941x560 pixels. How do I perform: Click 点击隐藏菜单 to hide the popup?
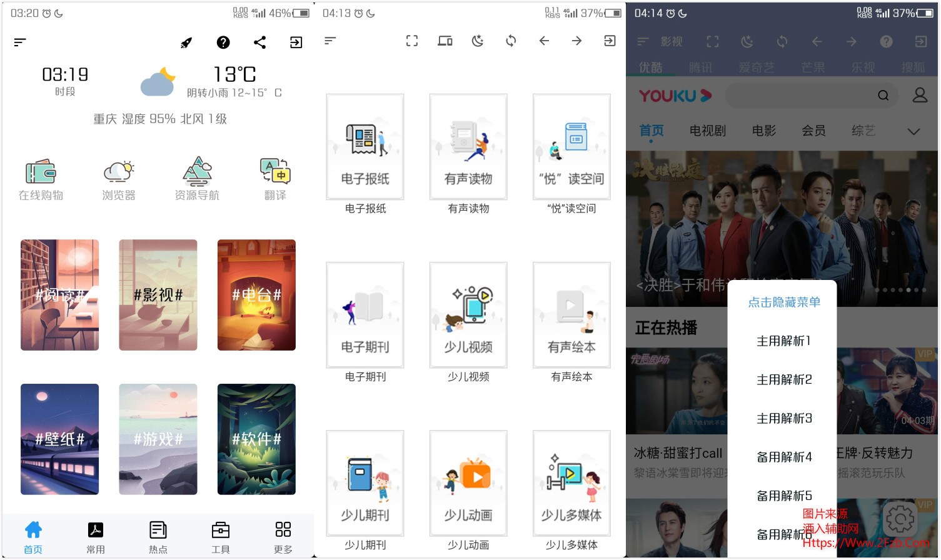pos(784,302)
